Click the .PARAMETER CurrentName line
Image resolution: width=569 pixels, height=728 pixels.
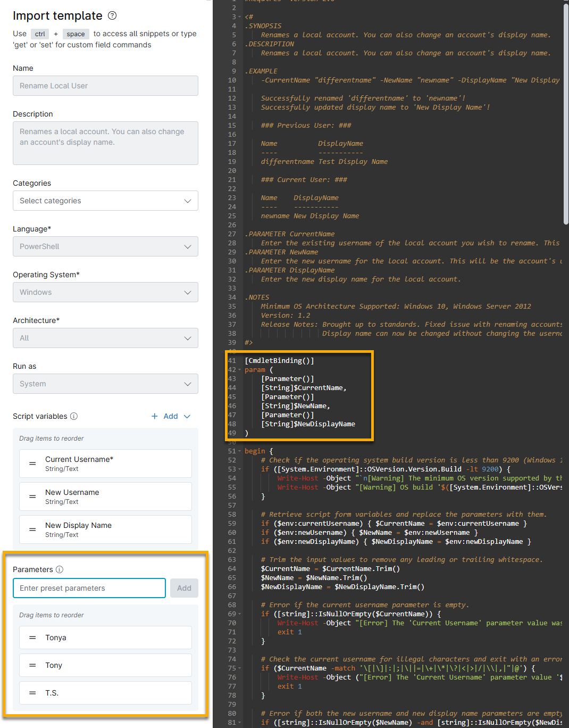(x=290, y=234)
